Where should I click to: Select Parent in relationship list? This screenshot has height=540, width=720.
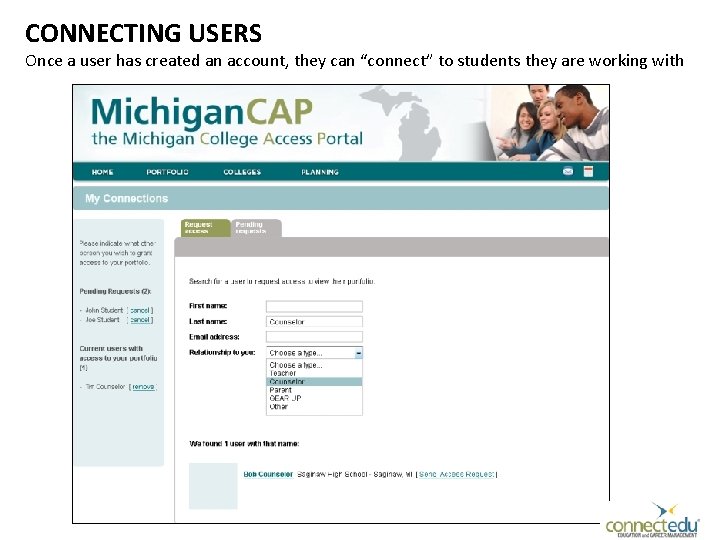click(x=314, y=390)
